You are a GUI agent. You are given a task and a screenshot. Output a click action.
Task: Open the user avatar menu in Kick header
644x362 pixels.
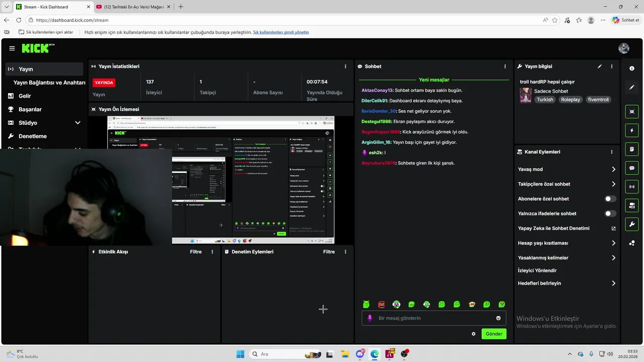(x=624, y=48)
